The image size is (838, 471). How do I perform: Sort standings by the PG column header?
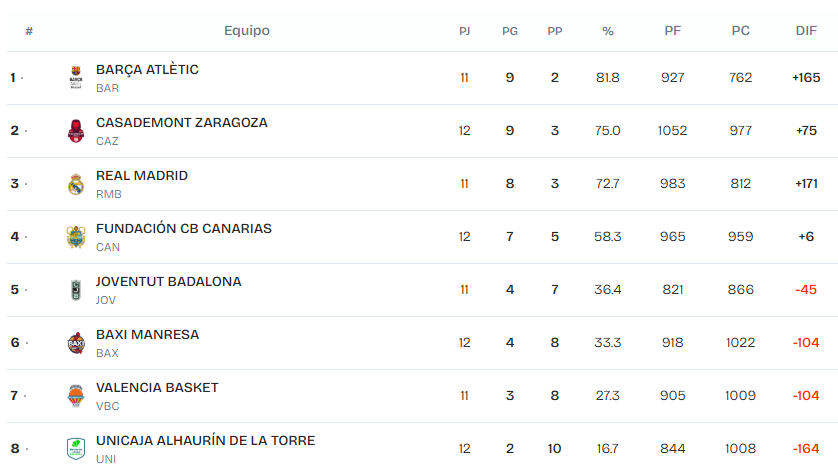click(x=510, y=31)
